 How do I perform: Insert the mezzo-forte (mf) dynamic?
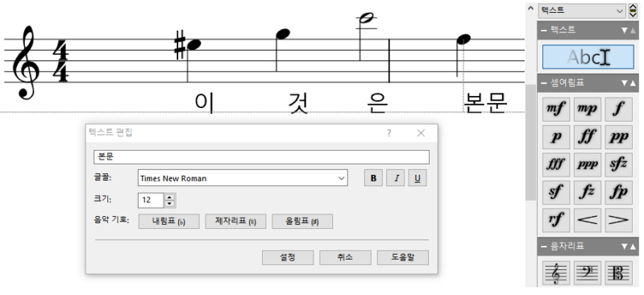(x=555, y=109)
